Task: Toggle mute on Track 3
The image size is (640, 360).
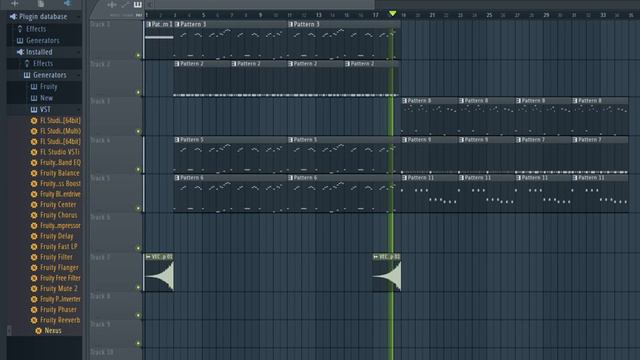Action: tap(138, 131)
